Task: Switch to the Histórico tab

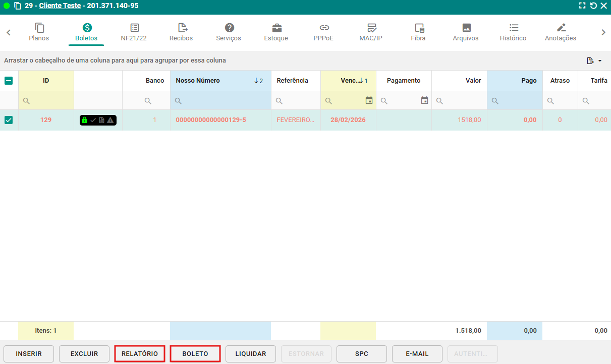Action: pyautogui.click(x=513, y=32)
